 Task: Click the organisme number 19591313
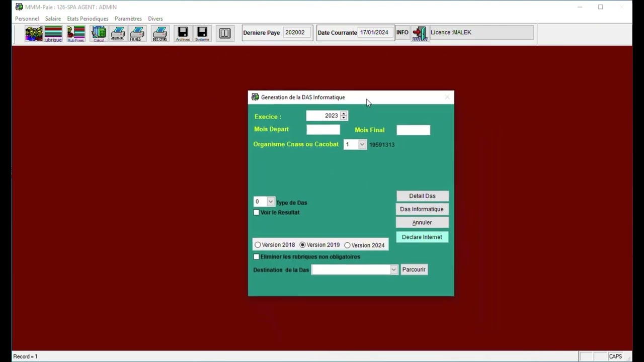(382, 145)
